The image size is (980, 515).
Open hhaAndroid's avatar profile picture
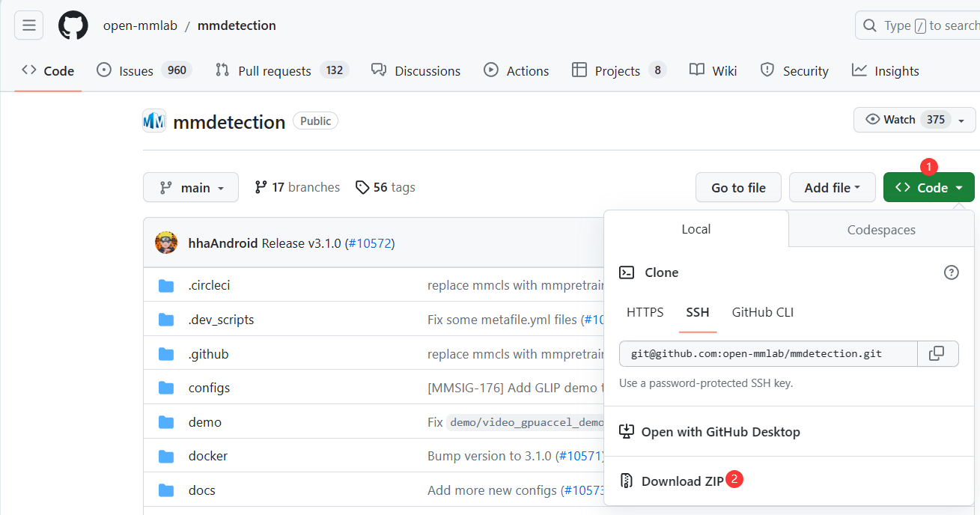[x=166, y=243]
